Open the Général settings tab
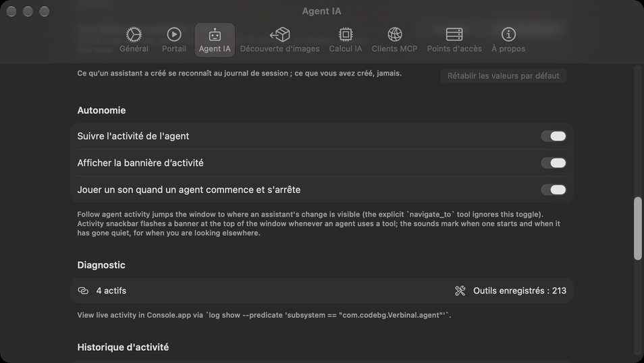Viewport: 644px width, 363px height. (134, 40)
